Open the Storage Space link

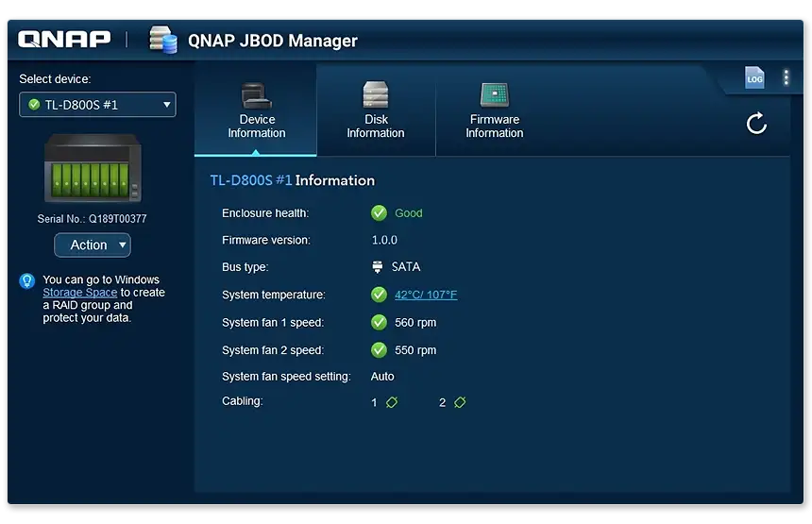pyautogui.click(x=79, y=293)
